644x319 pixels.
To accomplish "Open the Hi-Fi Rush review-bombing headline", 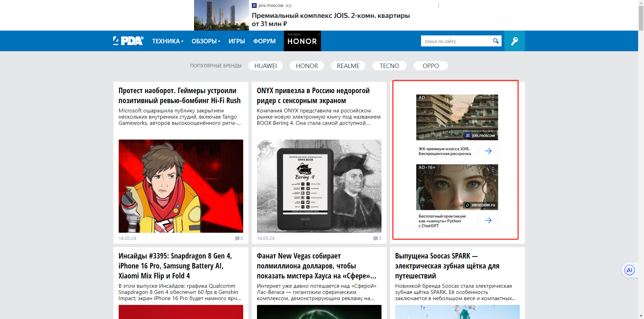I will pyautogui.click(x=179, y=96).
